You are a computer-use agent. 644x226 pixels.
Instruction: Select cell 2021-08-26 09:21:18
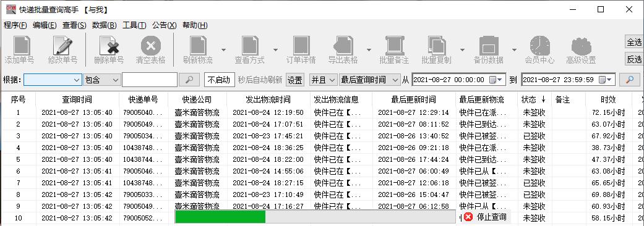(x=414, y=148)
